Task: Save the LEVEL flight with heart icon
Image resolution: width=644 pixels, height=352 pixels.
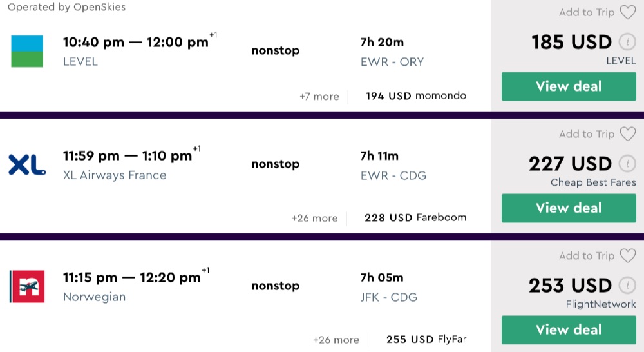Action: click(x=627, y=12)
